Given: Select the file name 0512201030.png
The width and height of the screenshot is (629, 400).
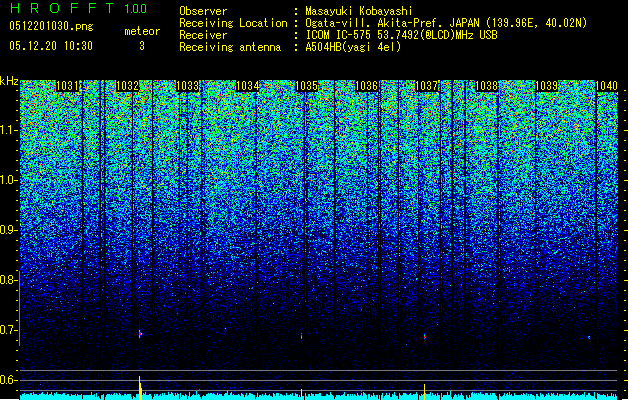Looking at the screenshot, I should tap(51, 26).
